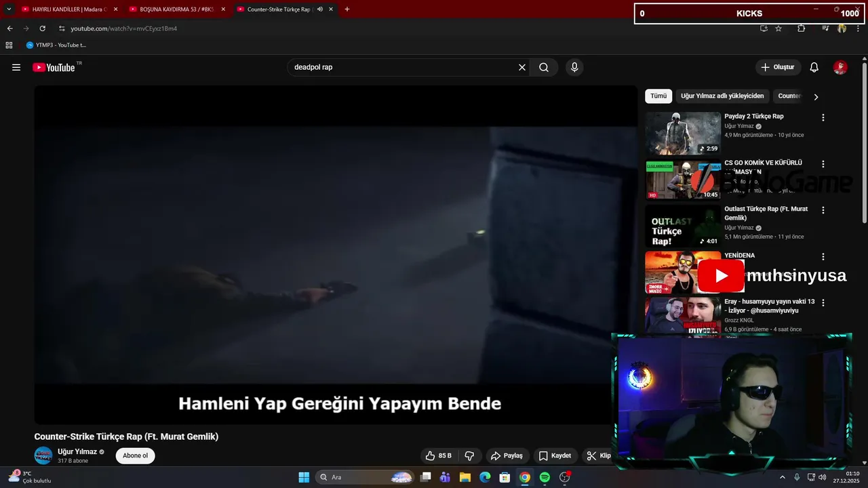Image resolution: width=868 pixels, height=488 pixels.
Task: Open the Payday 2 Türkçe Rap thumbnail
Action: (683, 133)
